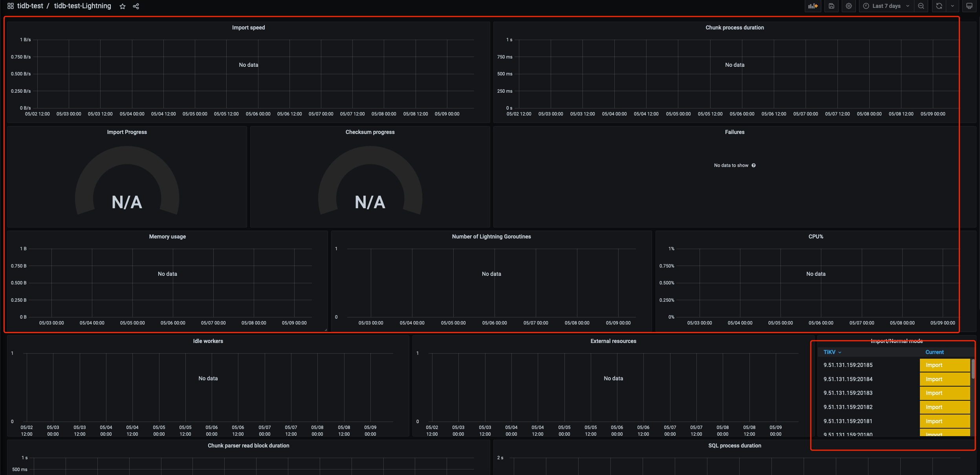Click the Current column header
Image resolution: width=980 pixels, height=475 pixels.
934,352
